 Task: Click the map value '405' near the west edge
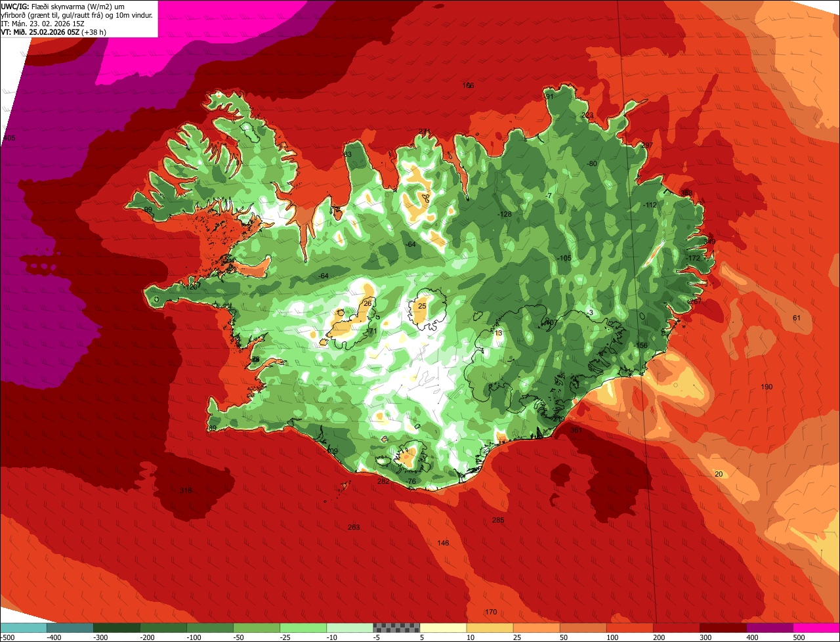[x=9, y=138]
